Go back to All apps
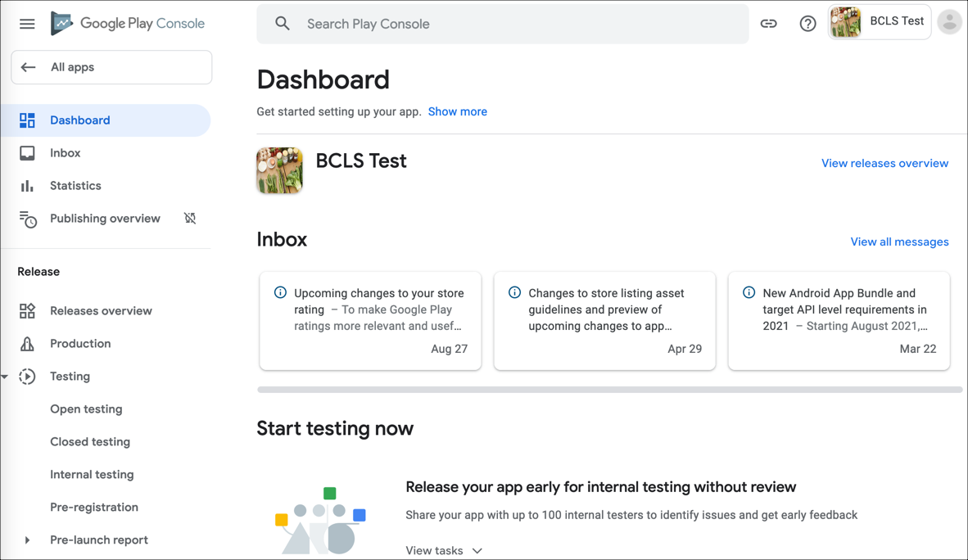The width and height of the screenshot is (968, 560). (x=111, y=67)
